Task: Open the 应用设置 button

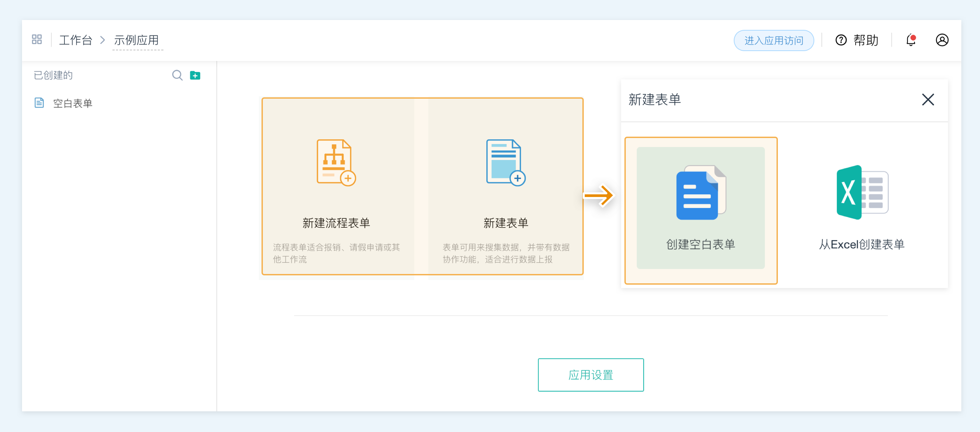Action: [590, 375]
